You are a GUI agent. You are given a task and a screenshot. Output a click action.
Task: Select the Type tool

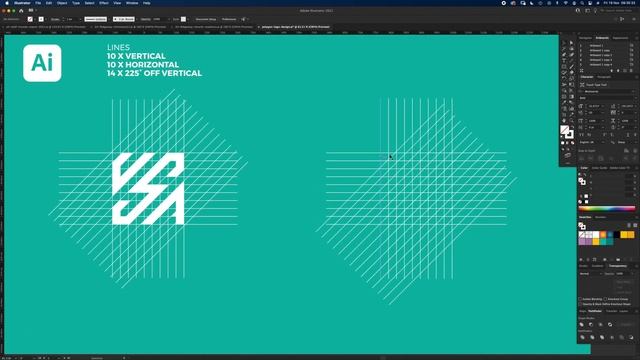[x=564, y=60]
